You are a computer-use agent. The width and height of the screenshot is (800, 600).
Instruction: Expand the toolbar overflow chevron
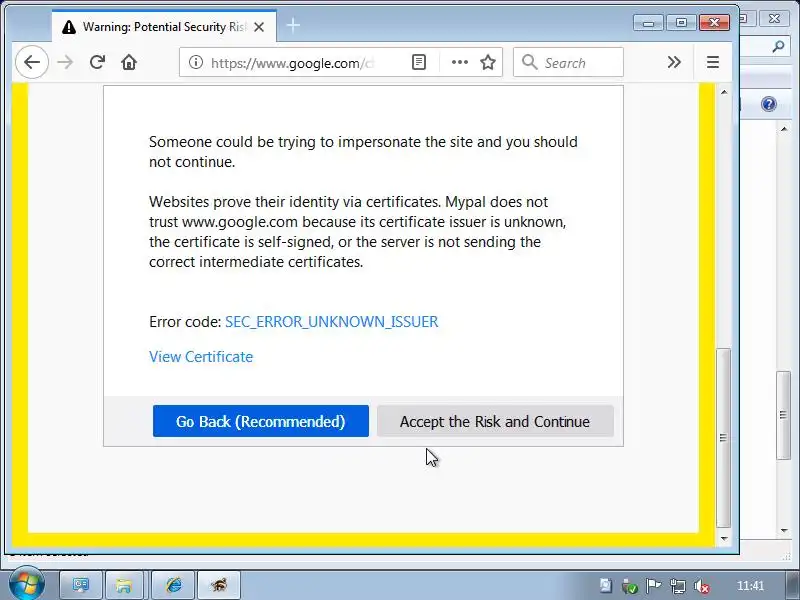point(674,62)
